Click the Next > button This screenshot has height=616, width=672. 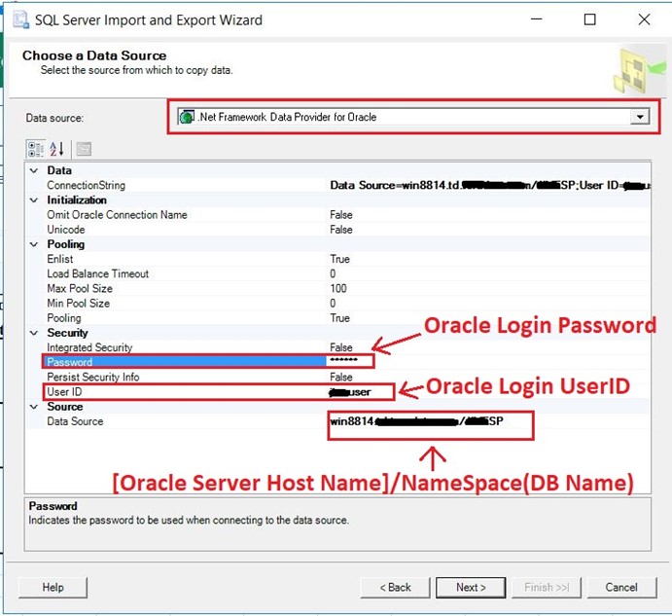click(x=471, y=587)
